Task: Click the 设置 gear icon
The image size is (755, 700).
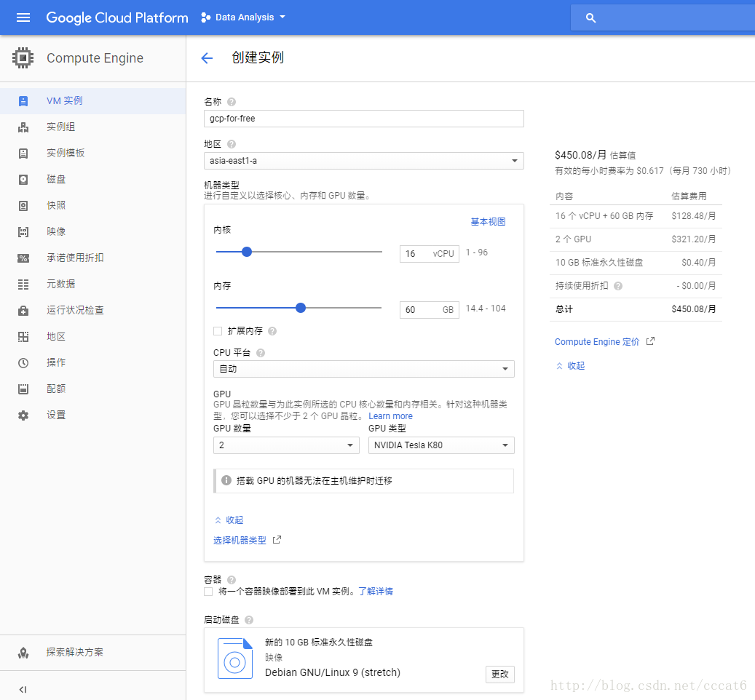Action: coord(23,415)
